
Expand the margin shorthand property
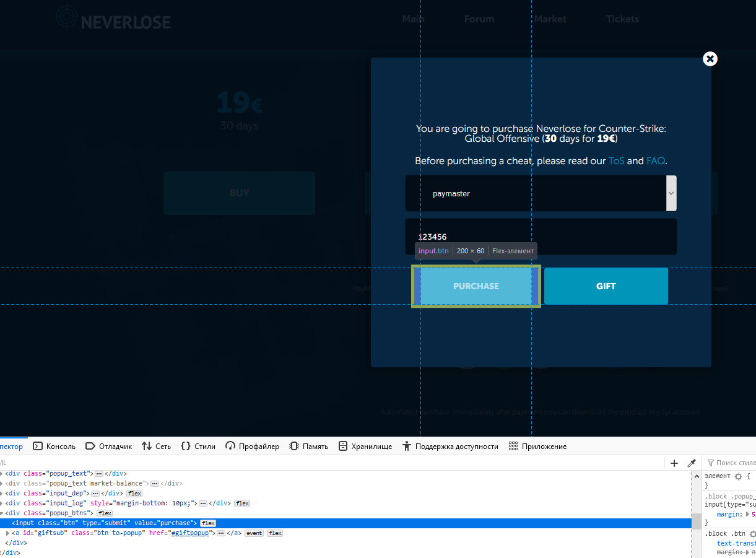747,514
